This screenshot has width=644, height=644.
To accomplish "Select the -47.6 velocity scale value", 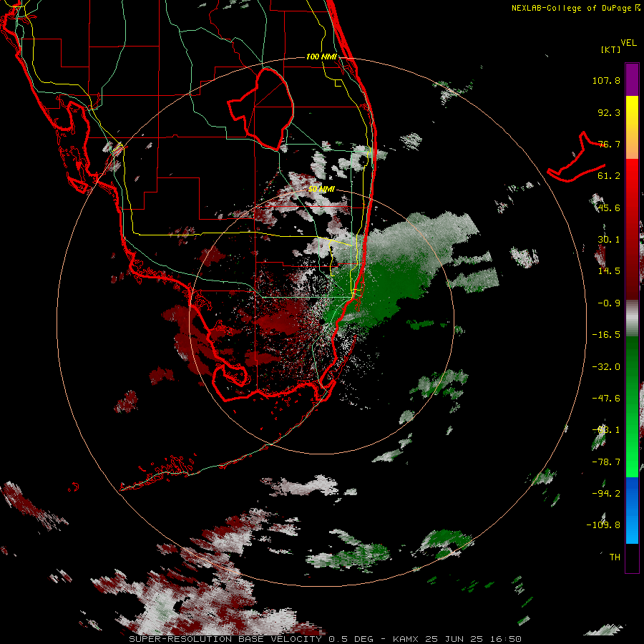I will coord(606,399).
